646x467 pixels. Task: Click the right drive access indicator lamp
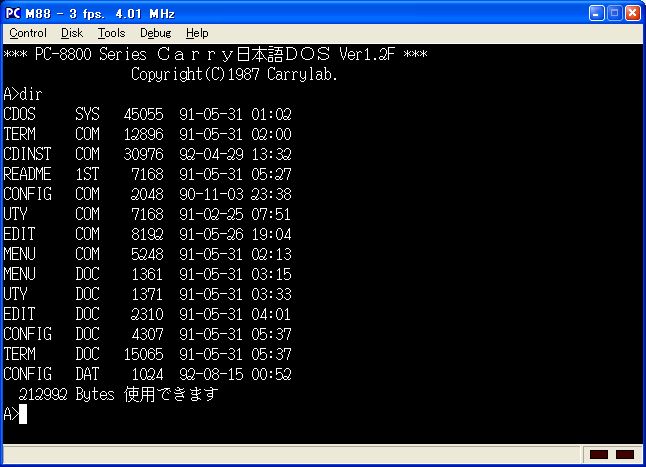[624, 455]
